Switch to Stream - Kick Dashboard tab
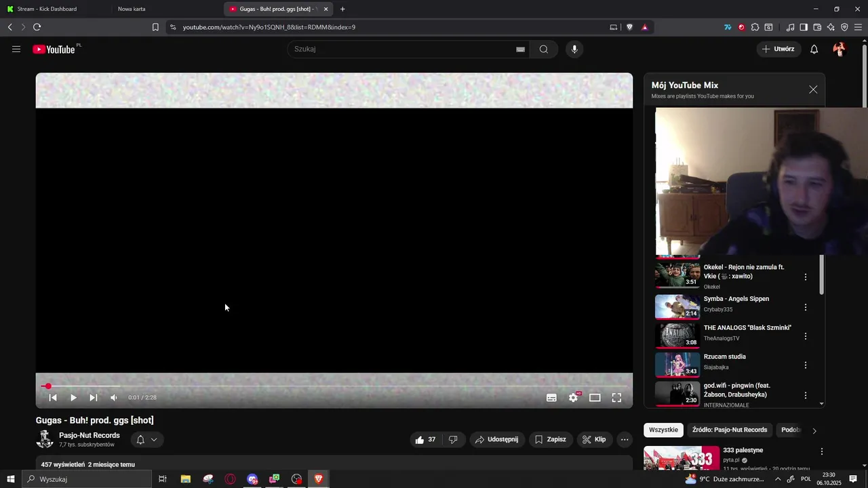Screen dimensions: 868x488 [54, 9]
